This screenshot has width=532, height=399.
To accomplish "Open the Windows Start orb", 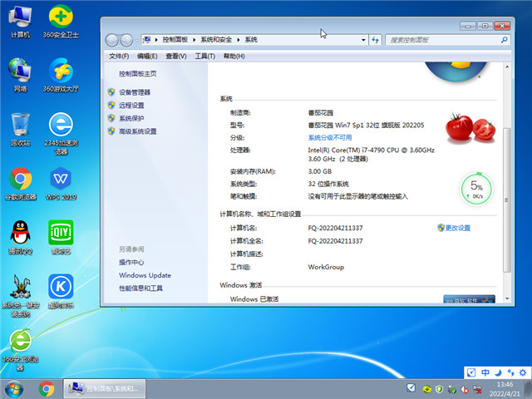I will pos(14,389).
